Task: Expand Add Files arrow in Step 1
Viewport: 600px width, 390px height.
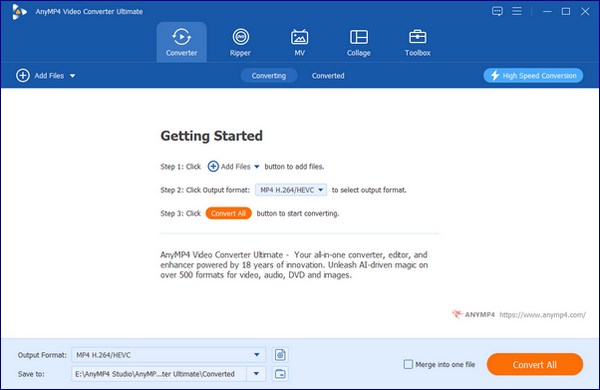Action: coord(257,166)
